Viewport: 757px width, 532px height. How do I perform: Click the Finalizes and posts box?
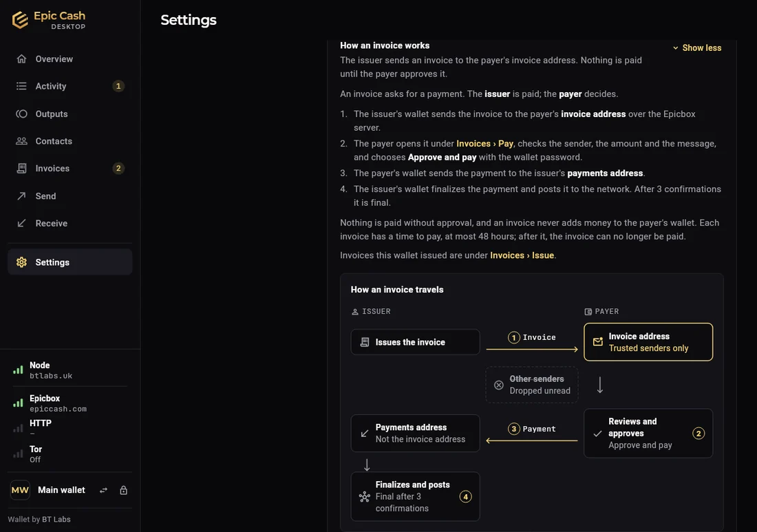click(x=415, y=496)
